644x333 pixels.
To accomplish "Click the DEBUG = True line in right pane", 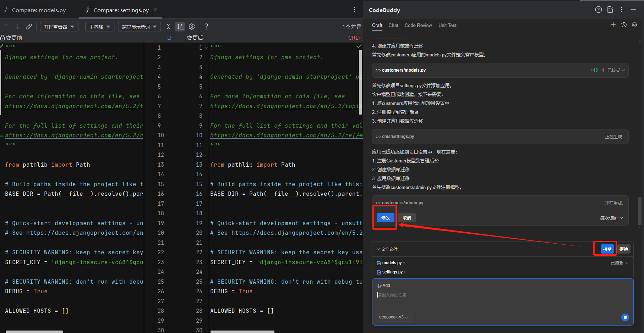I will (x=231, y=291).
